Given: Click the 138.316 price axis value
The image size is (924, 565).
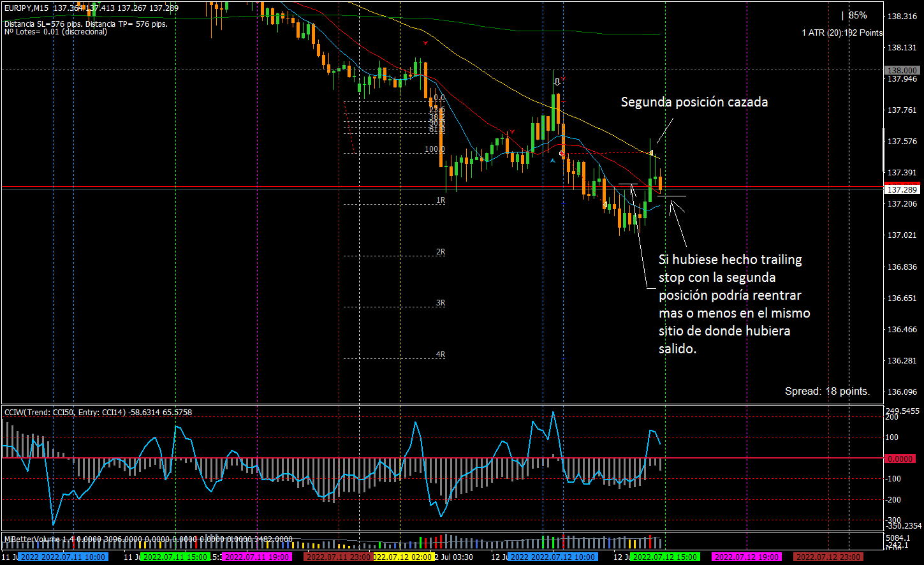Looking at the screenshot, I should click(x=902, y=17).
